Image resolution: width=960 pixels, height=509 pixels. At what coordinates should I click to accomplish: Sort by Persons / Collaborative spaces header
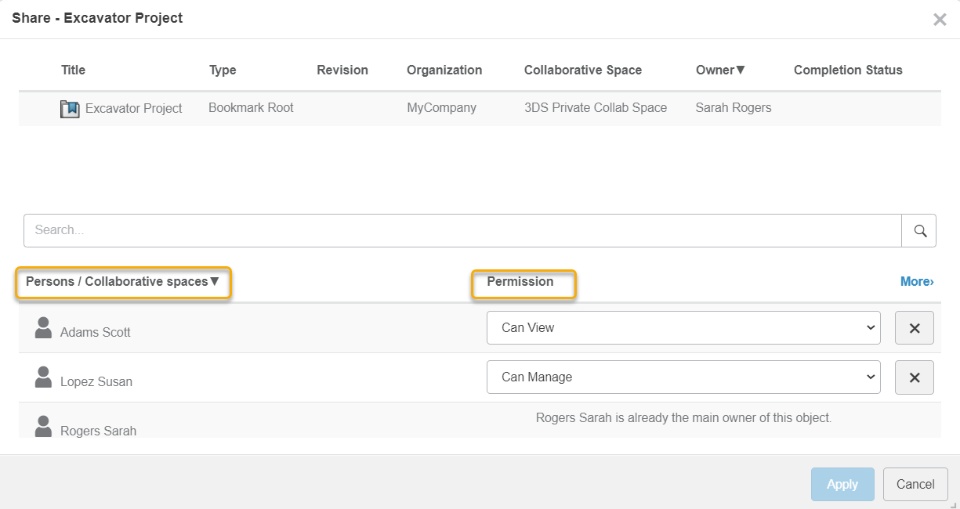[x=123, y=282]
